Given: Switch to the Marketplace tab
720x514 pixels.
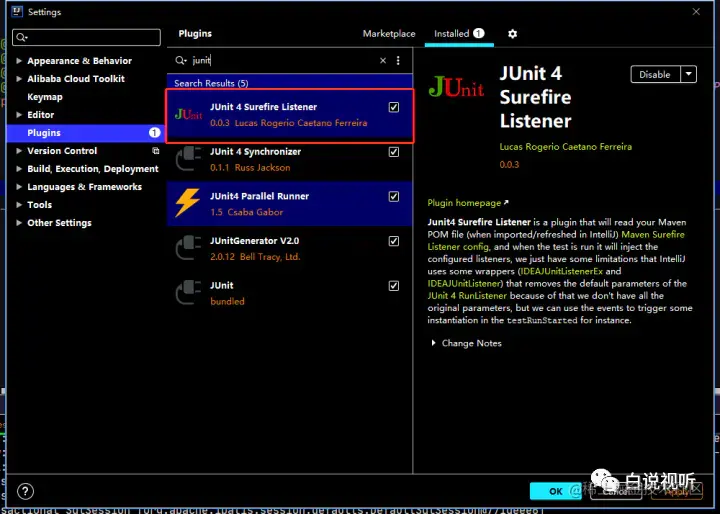Looking at the screenshot, I should (x=388, y=34).
